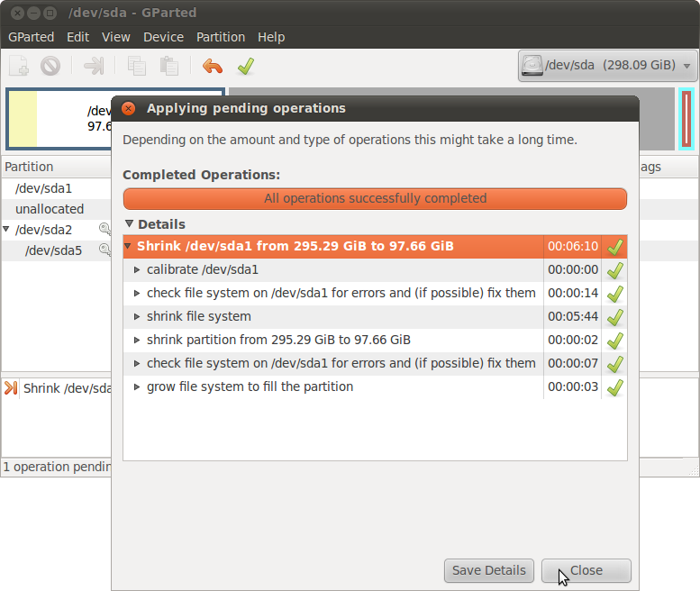Select /dev/sda5 in partition list
700x591 pixels.
pyautogui.click(x=53, y=250)
